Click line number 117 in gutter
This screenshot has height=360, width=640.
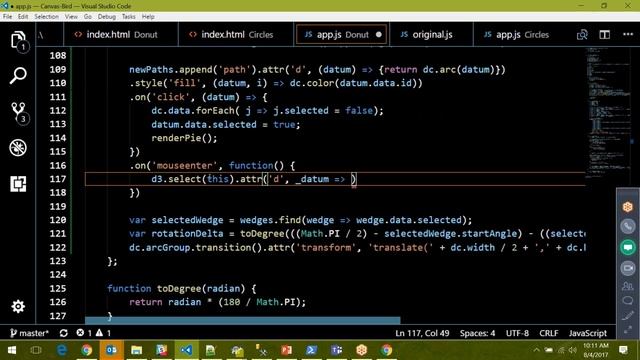pos(58,179)
